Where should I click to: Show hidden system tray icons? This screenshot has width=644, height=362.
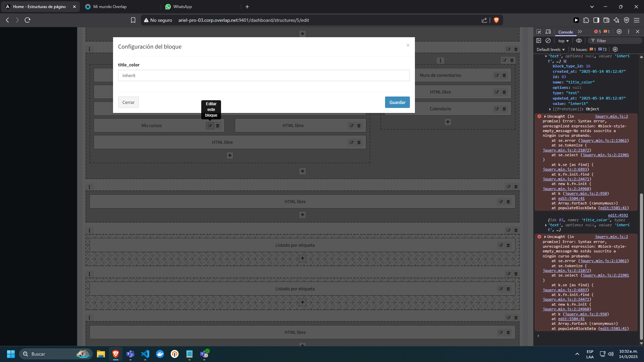tap(577, 354)
